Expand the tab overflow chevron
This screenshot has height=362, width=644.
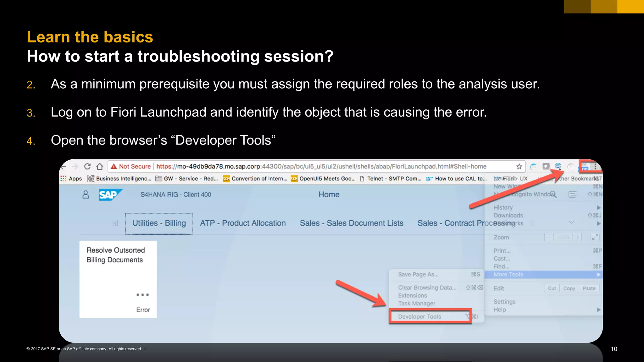click(x=572, y=222)
